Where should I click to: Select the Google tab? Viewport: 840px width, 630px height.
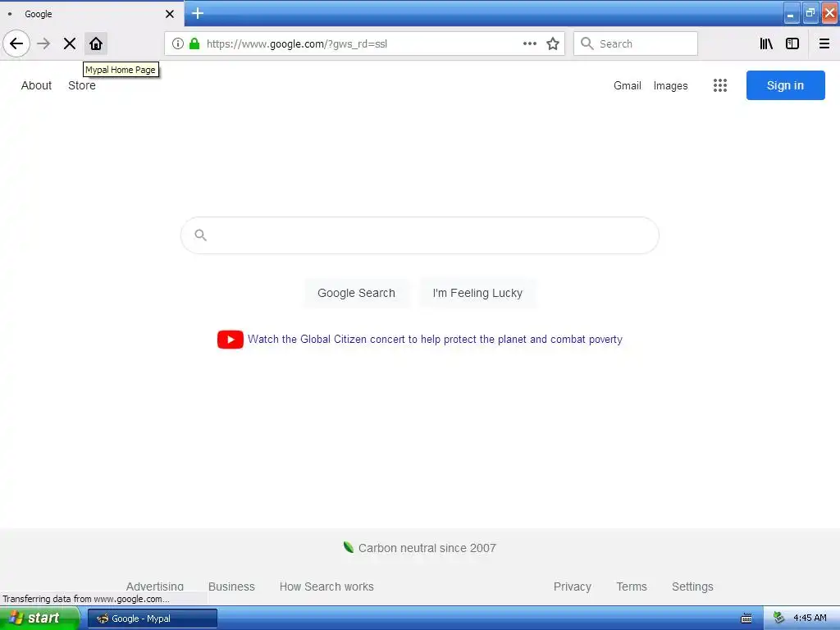pyautogui.click(x=92, y=14)
